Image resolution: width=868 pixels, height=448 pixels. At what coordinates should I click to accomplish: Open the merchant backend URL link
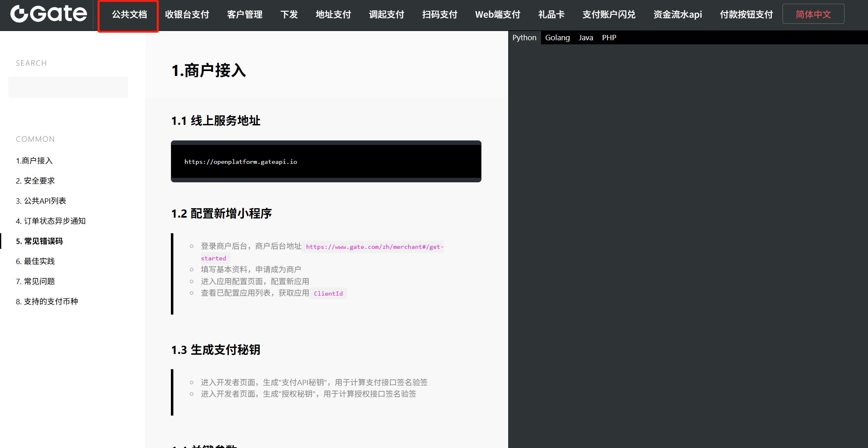(374, 247)
